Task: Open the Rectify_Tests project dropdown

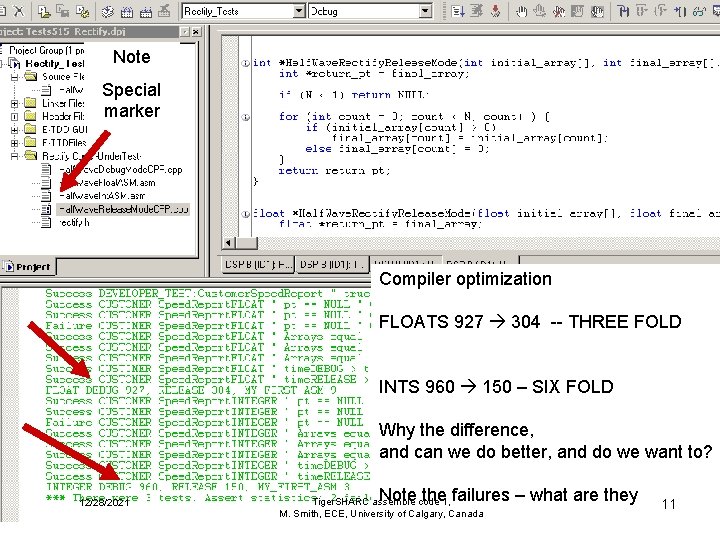Action: pyautogui.click(x=299, y=11)
